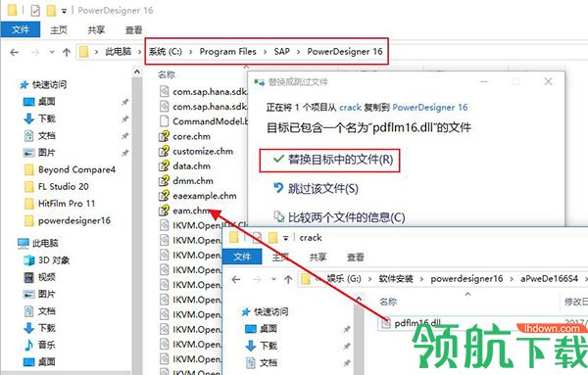Image resolution: width=588 pixels, height=375 pixels.
Task: Open 音乐 in navigation pane
Action: point(46,345)
